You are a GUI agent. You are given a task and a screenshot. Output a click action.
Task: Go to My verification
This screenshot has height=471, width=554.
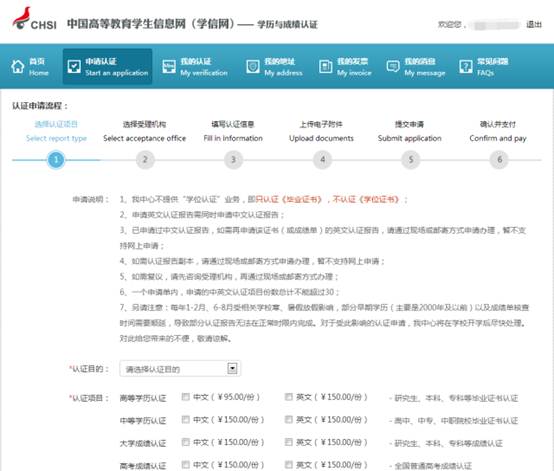tap(195, 67)
